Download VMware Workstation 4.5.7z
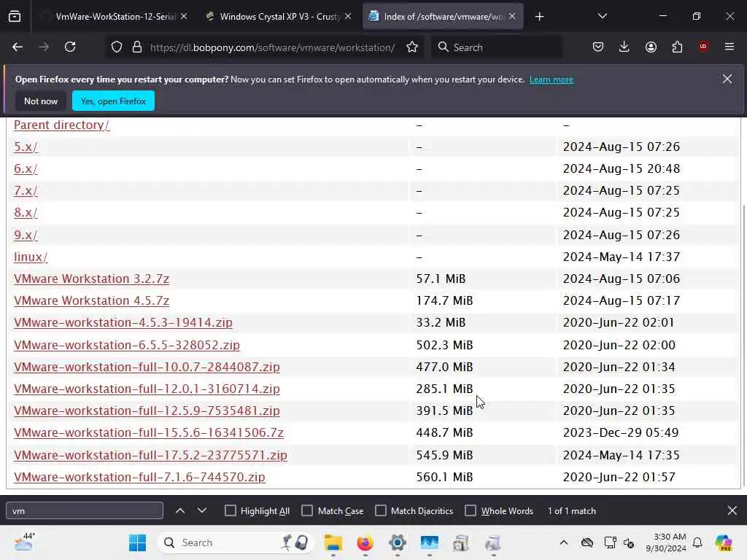The image size is (747, 560). tap(91, 300)
